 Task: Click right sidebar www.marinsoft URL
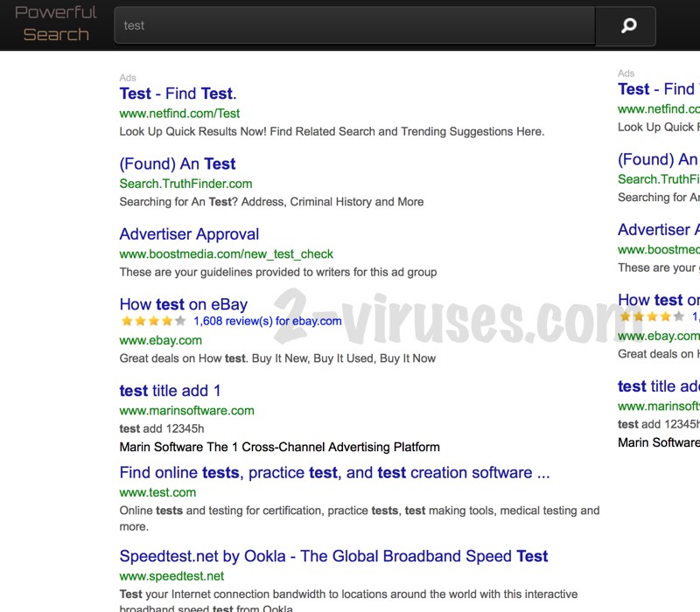pyautogui.click(x=659, y=406)
